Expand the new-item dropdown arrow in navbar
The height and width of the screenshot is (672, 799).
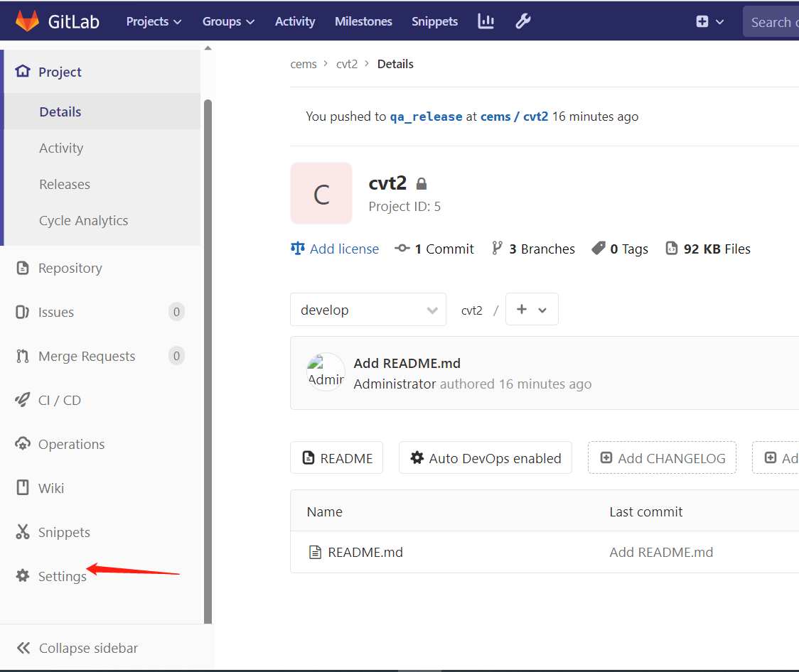coord(719,22)
